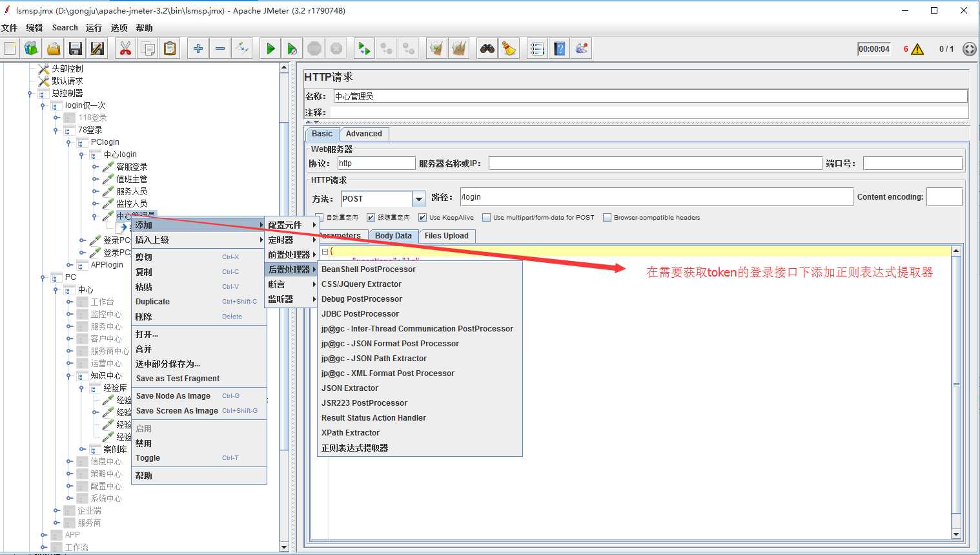Collapse the 总控制器 tree node
Image resolution: width=980 pixels, height=555 pixels.
click(x=30, y=94)
